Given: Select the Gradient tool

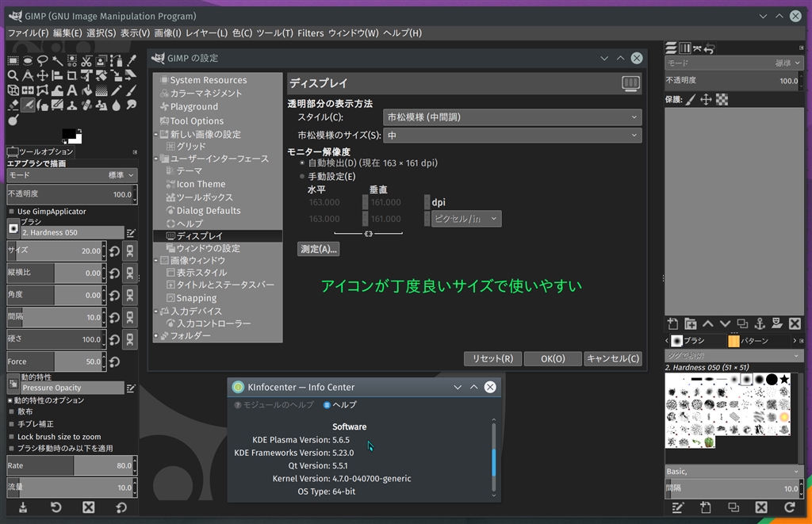Looking at the screenshot, I should pos(102,90).
